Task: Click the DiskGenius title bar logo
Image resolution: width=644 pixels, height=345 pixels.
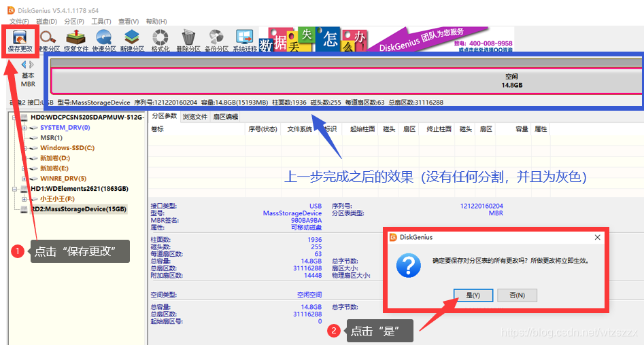Action: coord(11,10)
